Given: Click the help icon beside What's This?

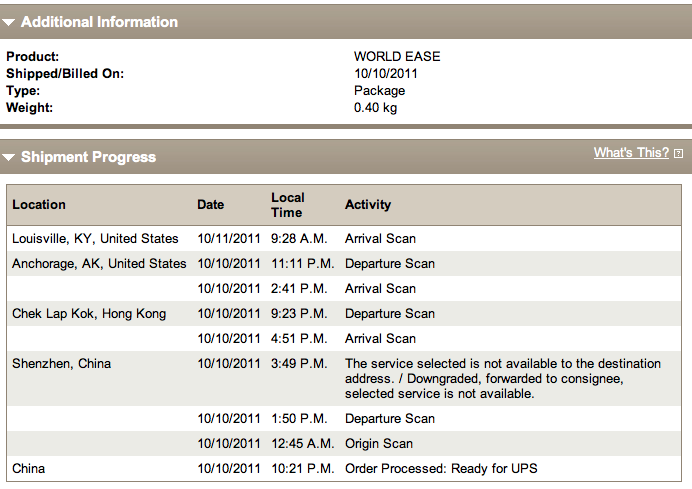Looking at the screenshot, I should [679, 153].
